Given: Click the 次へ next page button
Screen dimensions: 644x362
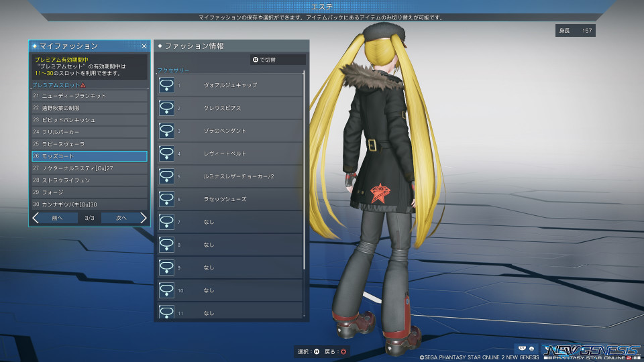Looking at the screenshot, I should (x=121, y=218).
